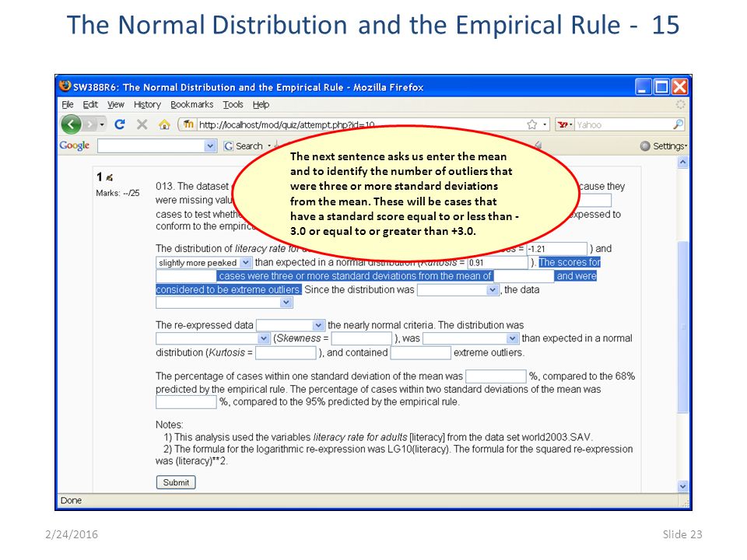Stop loading with the X icon

tap(142, 124)
